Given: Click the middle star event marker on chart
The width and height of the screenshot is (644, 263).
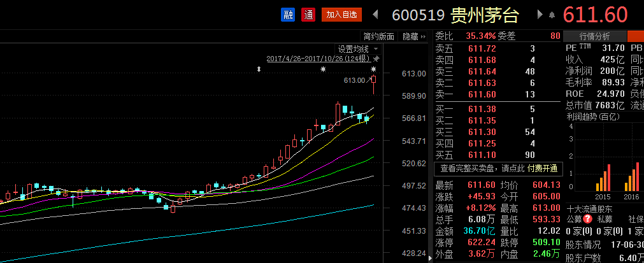Looking at the screenshot, I should 323,69.
